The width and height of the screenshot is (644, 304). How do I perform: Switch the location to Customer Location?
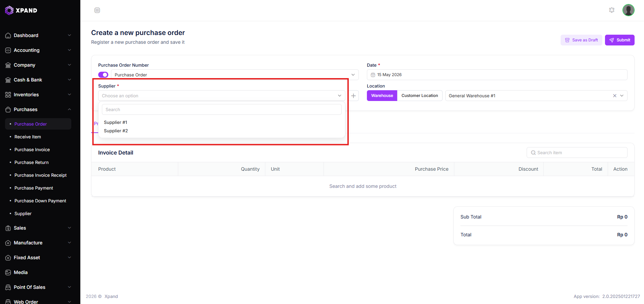(x=420, y=96)
